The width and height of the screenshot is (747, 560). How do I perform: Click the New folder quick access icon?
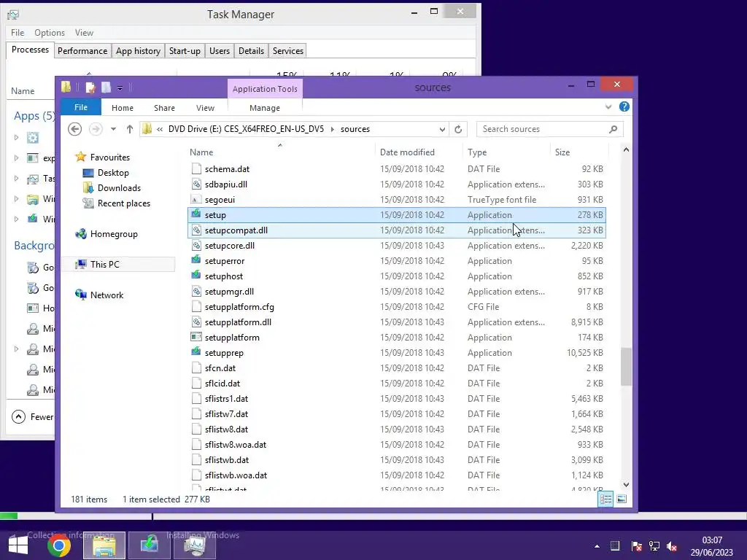click(106, 87)
